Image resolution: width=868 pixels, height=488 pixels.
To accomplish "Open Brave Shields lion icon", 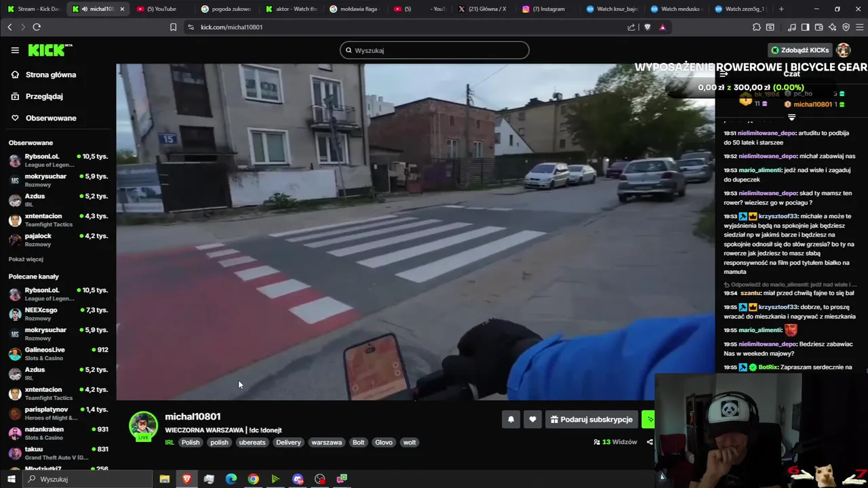I will (647, 27).
